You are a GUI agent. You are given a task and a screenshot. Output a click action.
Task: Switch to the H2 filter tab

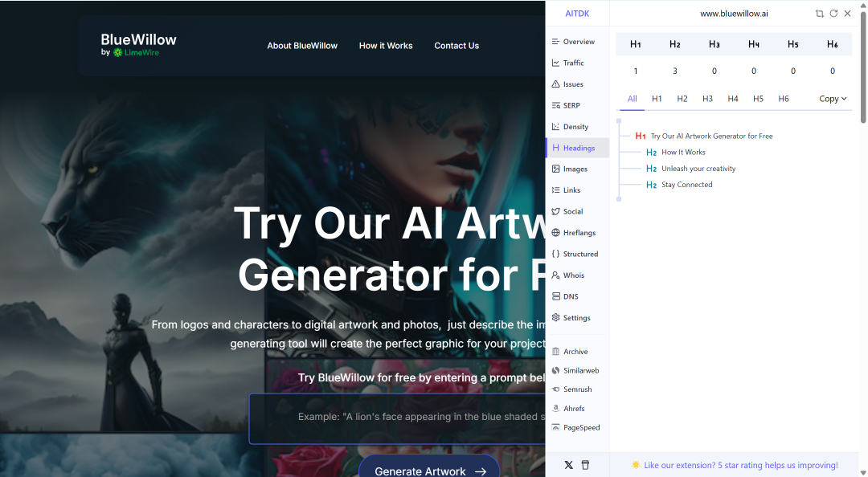click(x=682, y=99)
